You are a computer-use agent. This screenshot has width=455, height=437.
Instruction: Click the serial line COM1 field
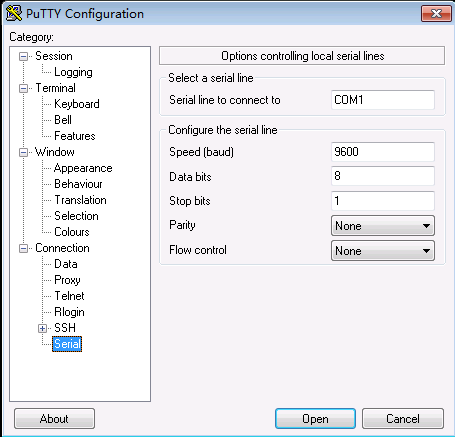tap(383, 100)
